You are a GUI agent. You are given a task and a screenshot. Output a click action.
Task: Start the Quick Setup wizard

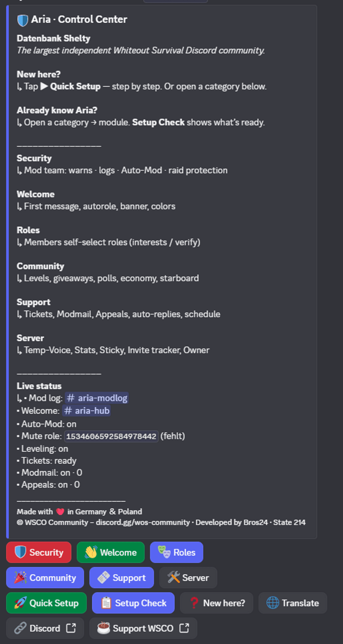46,603
